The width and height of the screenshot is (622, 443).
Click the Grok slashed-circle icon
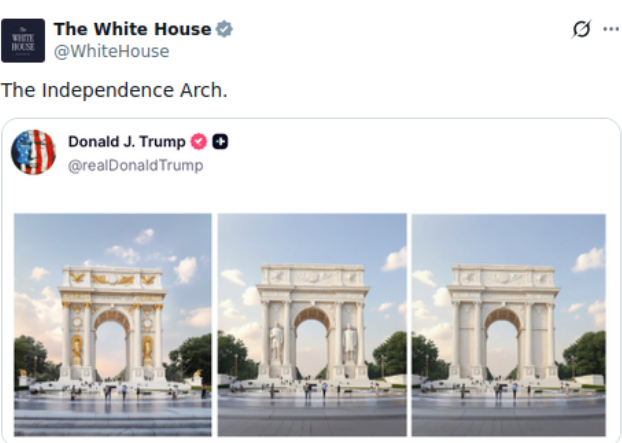tap(581, 29)
